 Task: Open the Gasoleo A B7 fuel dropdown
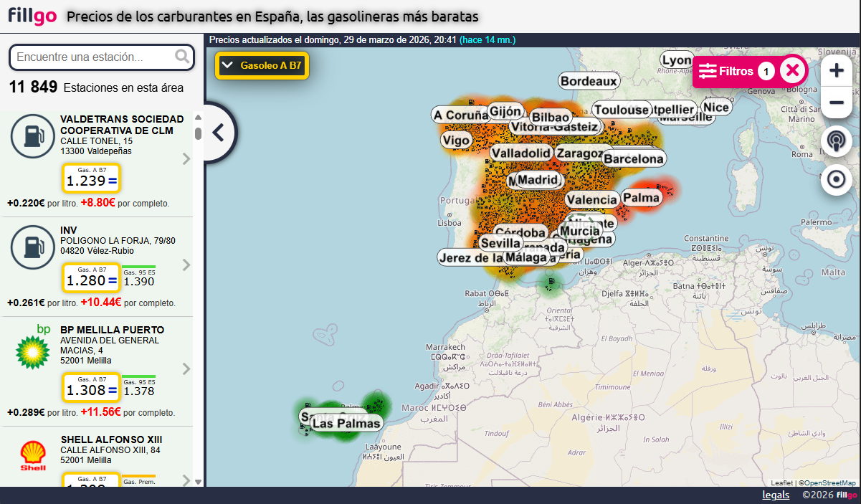[262, 66]
